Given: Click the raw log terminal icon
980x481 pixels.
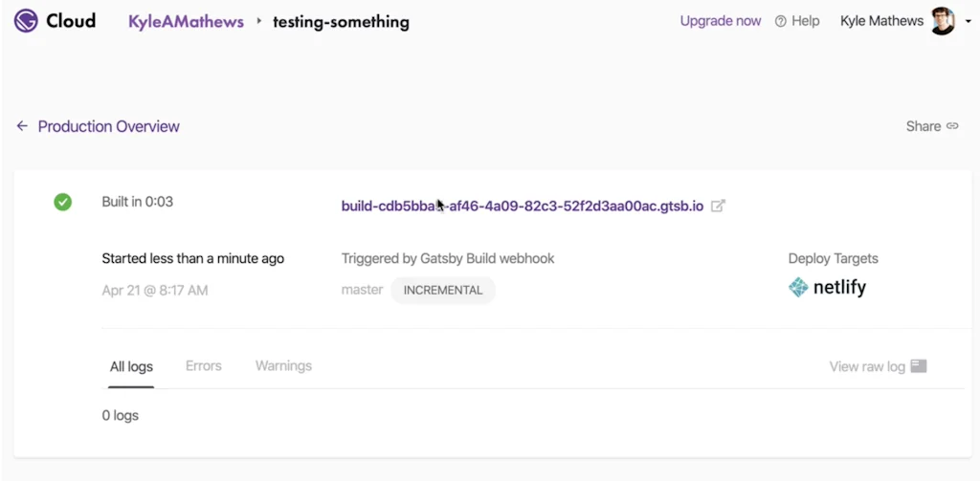Looking at the screenshot, I should tap(919, 366).
